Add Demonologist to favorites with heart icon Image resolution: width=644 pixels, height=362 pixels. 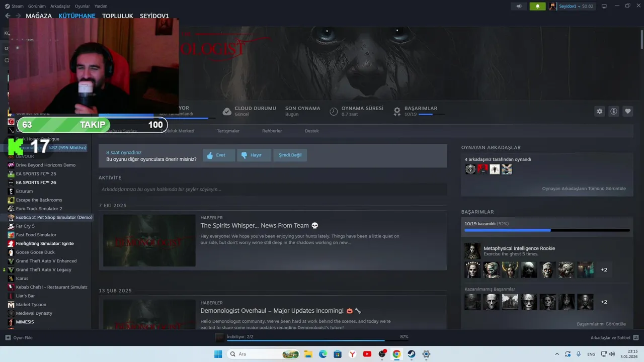click(627, 111)
